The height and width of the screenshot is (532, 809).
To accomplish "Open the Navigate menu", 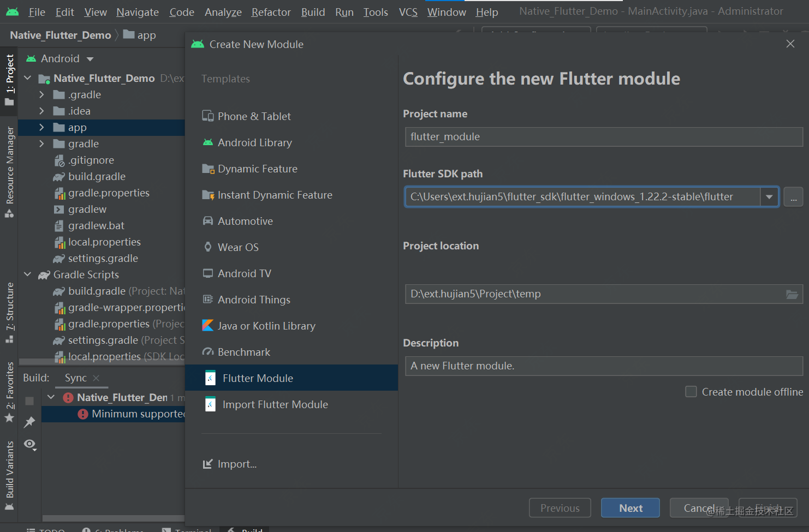I will point(138,12).
